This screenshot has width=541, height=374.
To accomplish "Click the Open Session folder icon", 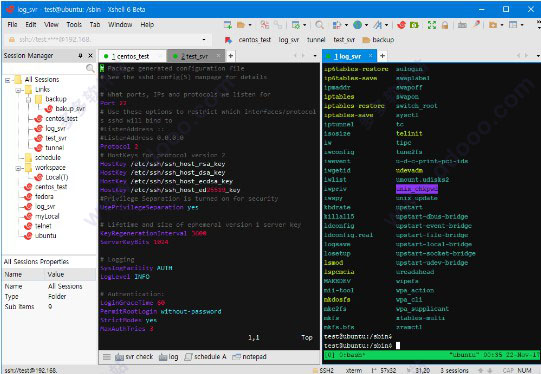I will click(241, 25).
